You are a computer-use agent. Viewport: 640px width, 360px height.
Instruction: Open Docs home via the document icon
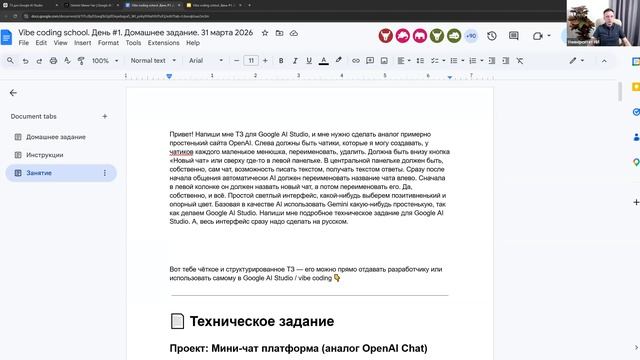click(x=7, y=37)
